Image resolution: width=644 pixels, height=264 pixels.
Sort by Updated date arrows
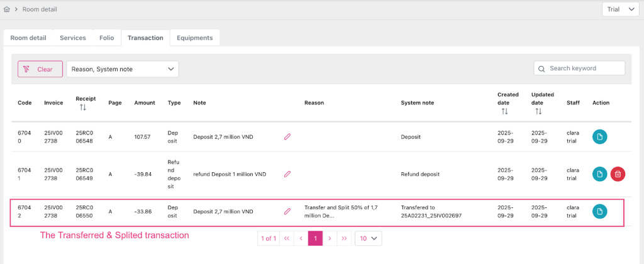click(x=538, y=111)
